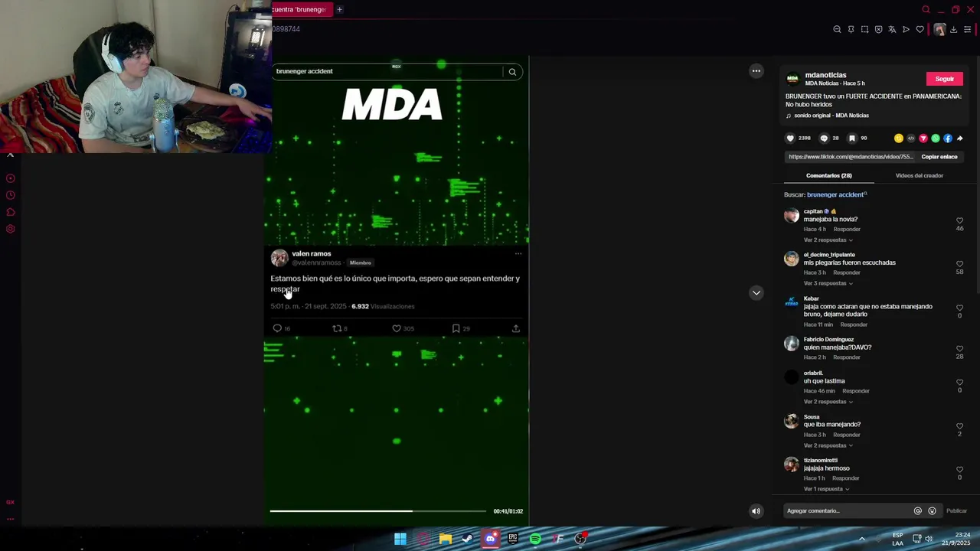Like oriabril's comment 'uh que lastima'
980x551 pixels.
point(959,383)
